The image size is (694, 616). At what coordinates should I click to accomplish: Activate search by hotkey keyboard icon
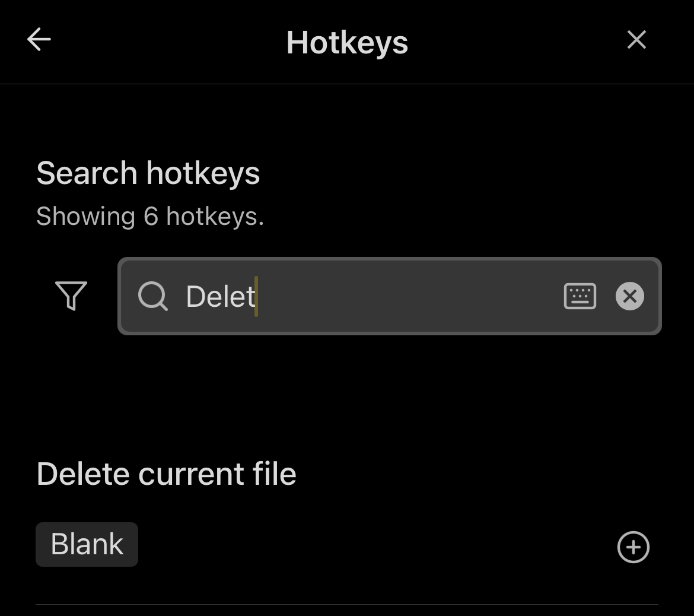[x=580, y=296]
